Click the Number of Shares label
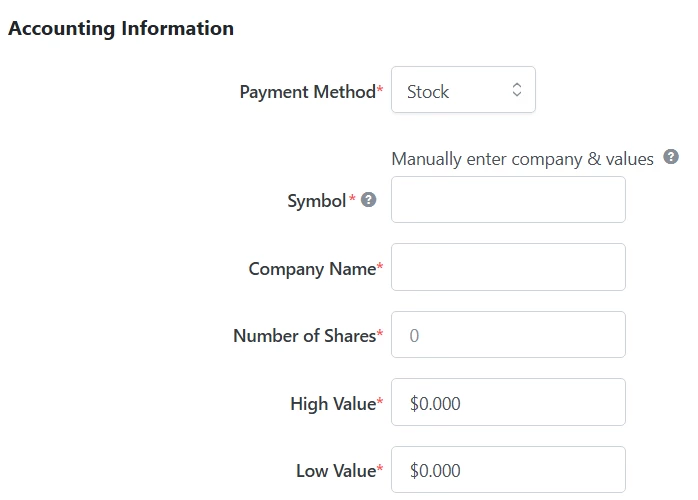The image size is (698, 500). click(x=304, y=336)
